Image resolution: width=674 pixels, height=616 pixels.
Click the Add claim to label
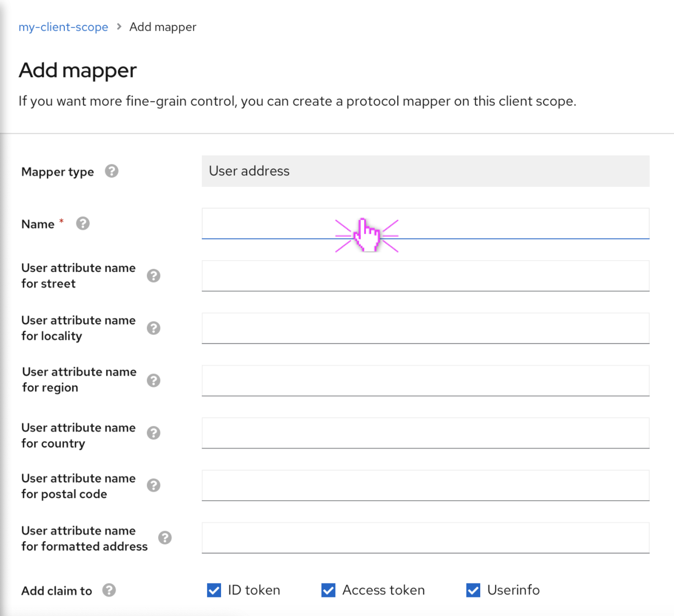tap(57, 591)
